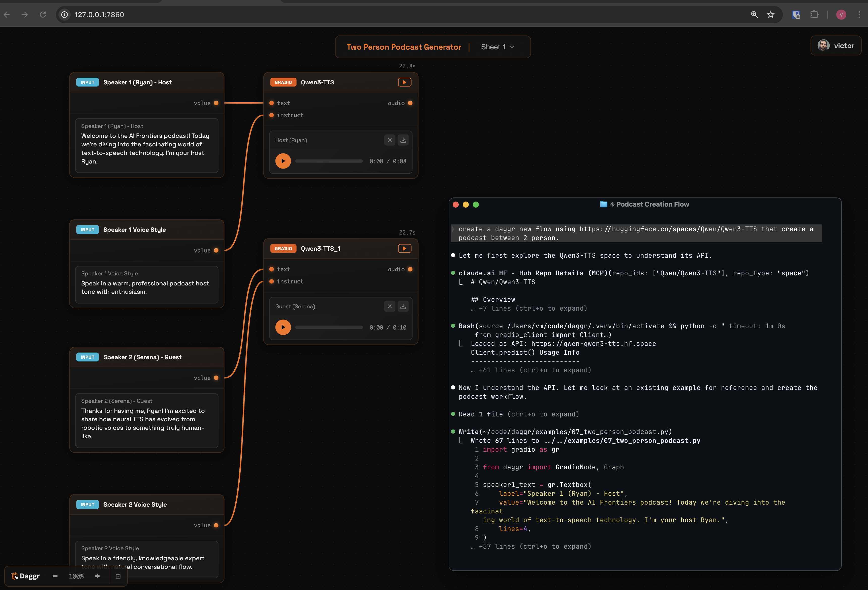Click the audio output port on Qwen3-TTS_1
Viewport: 868px width, 590px height.
(x=410, y=269)
